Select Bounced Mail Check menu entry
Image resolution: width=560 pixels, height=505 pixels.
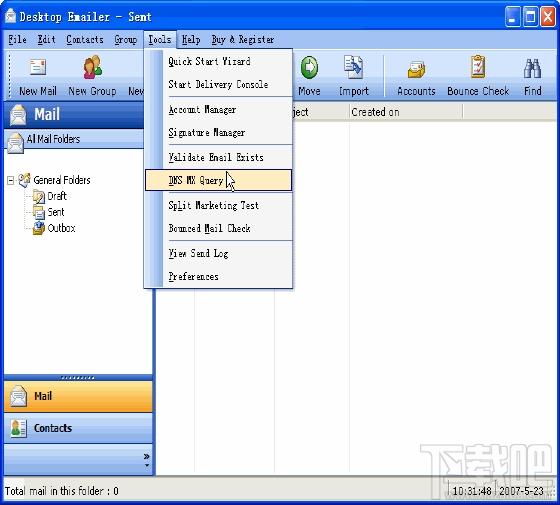coord(219,229)
